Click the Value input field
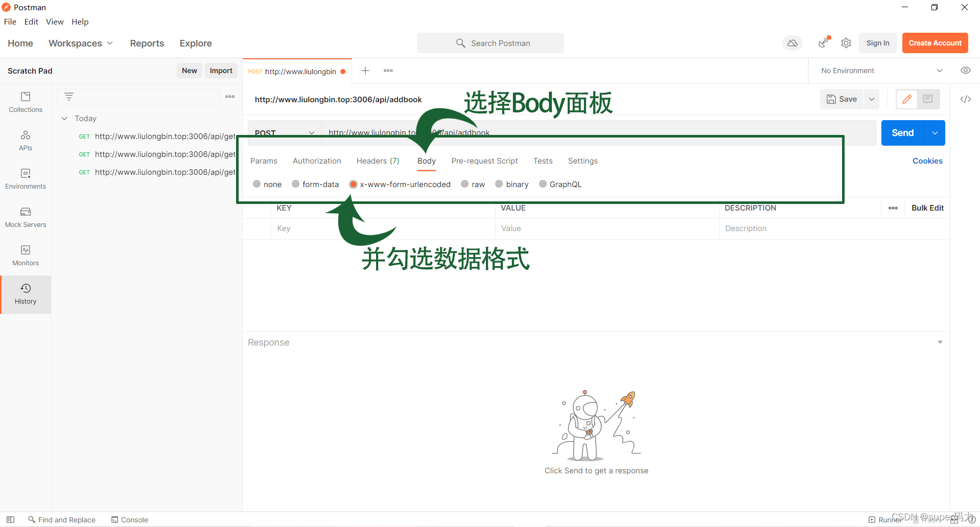Image resolution: width=980 pixels, height=527 pixels. [607, 228]
